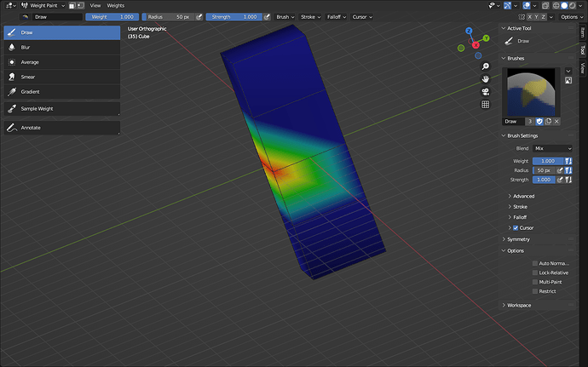Toggle fake user shield for Draw brush
Screen dimensions: 588x367
tap(539, 122)
